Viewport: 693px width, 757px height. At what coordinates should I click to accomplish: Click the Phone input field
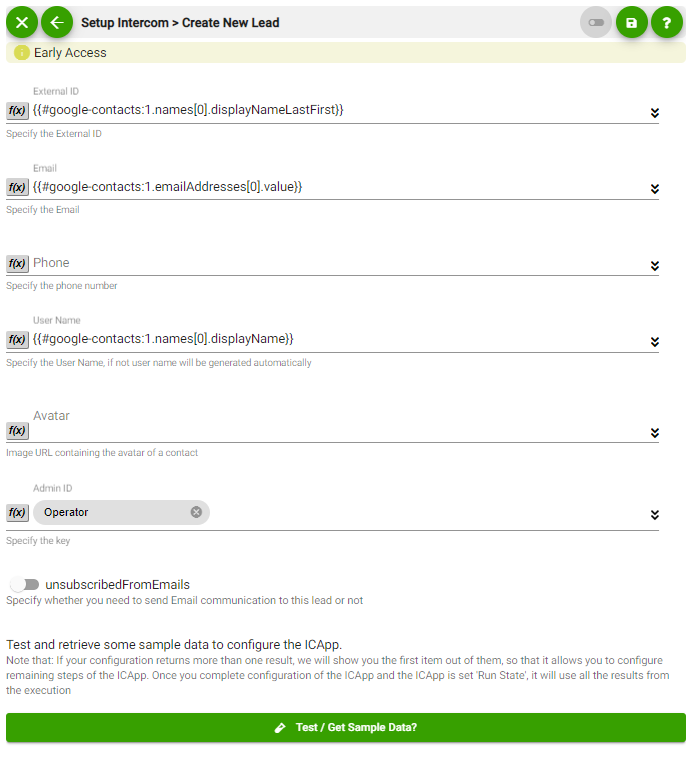point(338,263)
